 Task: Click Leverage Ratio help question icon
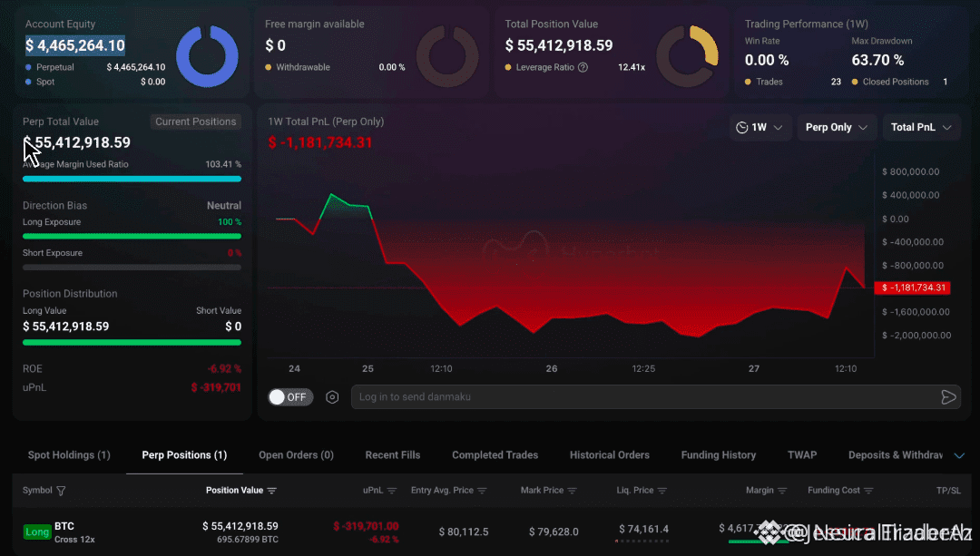(583, 67)
